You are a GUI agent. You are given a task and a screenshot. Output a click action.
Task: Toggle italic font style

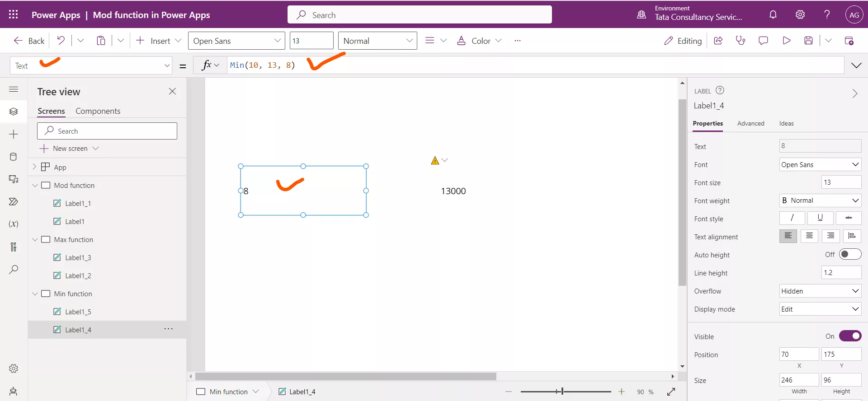792,218
